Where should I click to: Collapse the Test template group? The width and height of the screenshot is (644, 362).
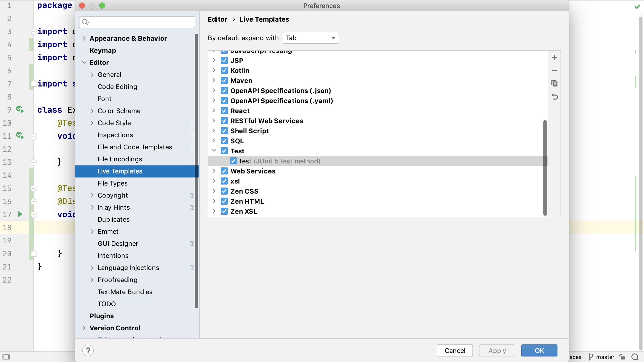214,151
